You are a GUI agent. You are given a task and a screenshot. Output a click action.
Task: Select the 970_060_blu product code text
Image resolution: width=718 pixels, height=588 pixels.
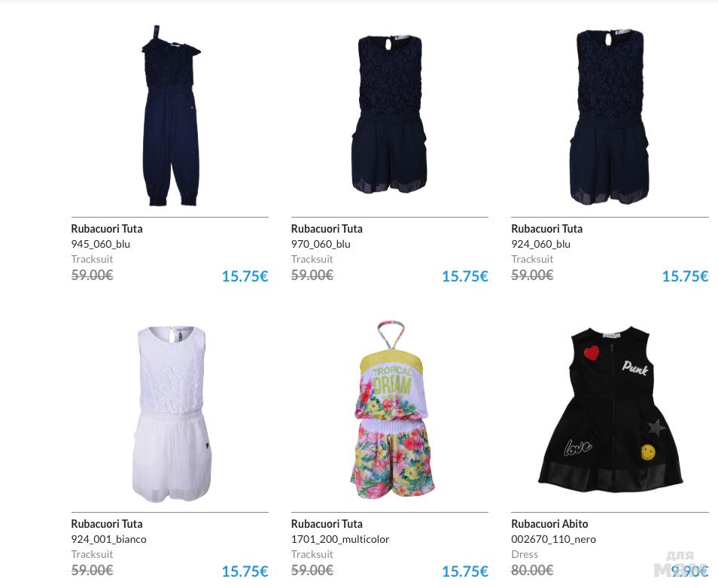[321, 244]
